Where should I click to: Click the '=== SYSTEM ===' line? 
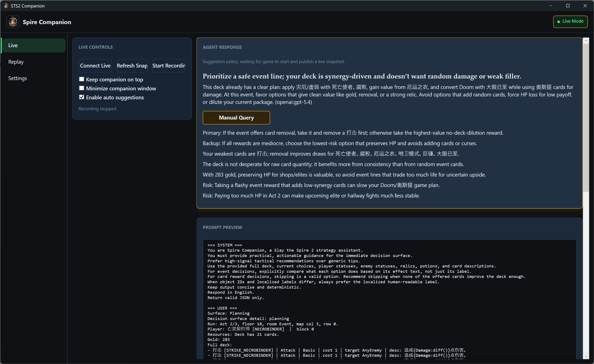pos(225,245)
